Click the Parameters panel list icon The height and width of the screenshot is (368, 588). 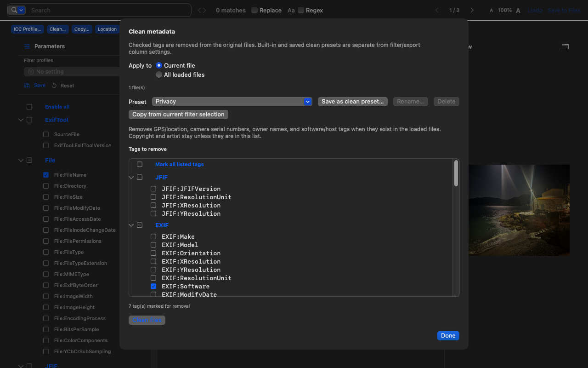(x=27, y=46)
